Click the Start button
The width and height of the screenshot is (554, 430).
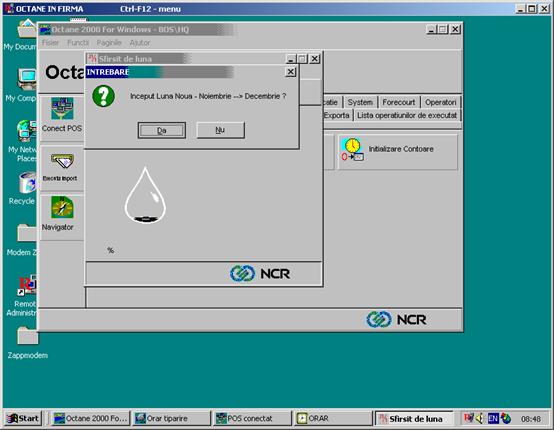click(x=23, y=419)
